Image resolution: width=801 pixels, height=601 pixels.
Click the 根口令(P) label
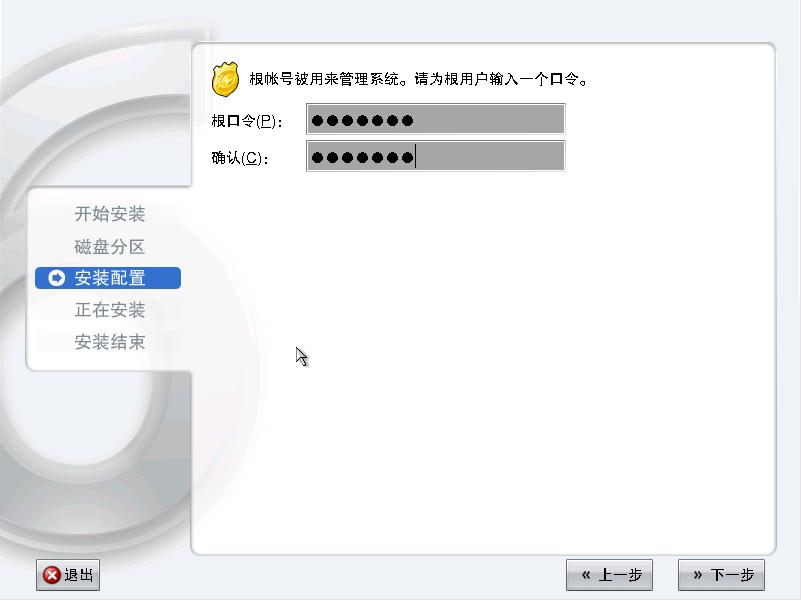point(246,121)
